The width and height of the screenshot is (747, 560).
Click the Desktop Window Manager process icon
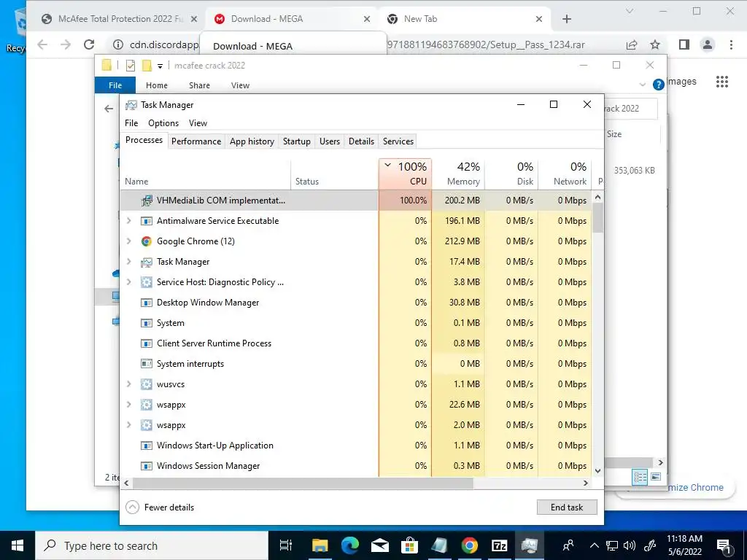pos(146,303)
